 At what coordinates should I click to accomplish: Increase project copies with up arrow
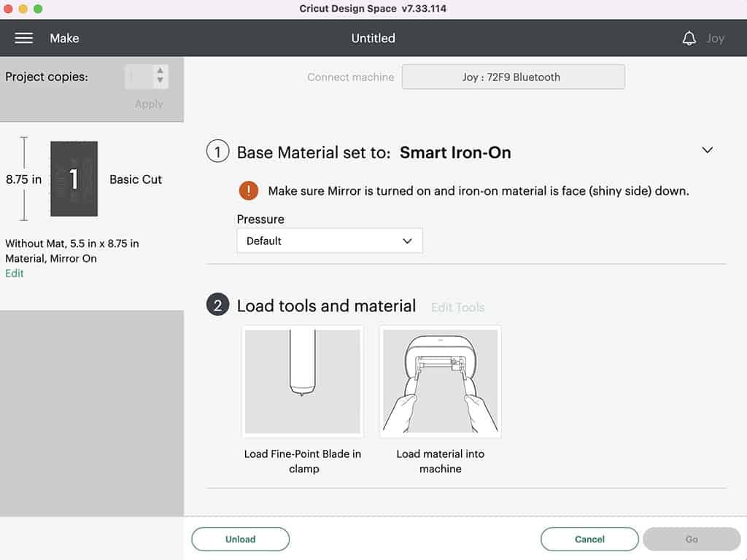(x=160, y=71)
